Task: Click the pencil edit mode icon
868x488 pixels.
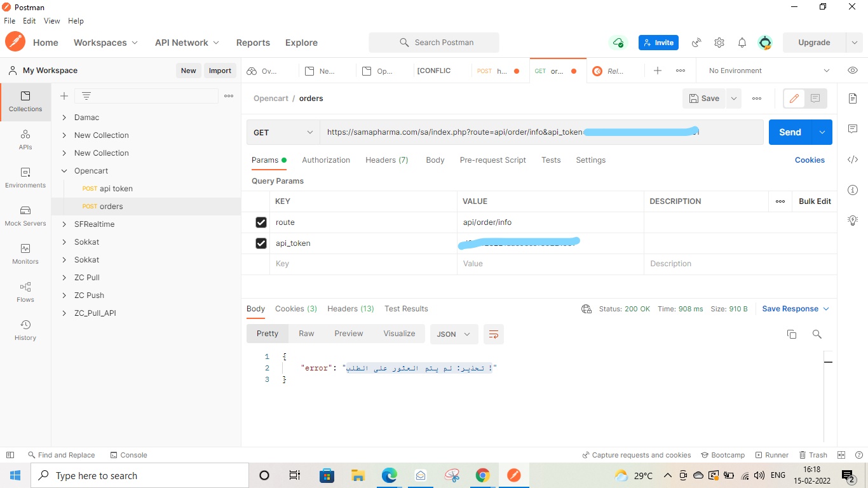Action: (x=794, y=98)
